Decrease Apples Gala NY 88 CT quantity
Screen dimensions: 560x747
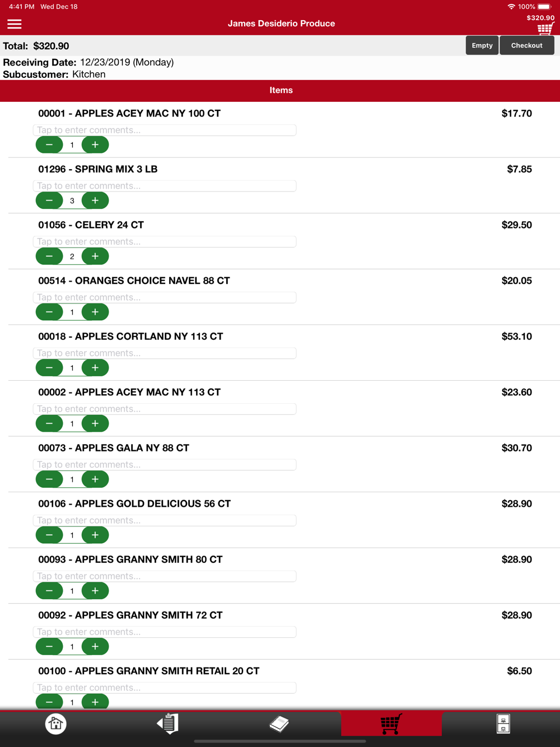click(49, 479)
